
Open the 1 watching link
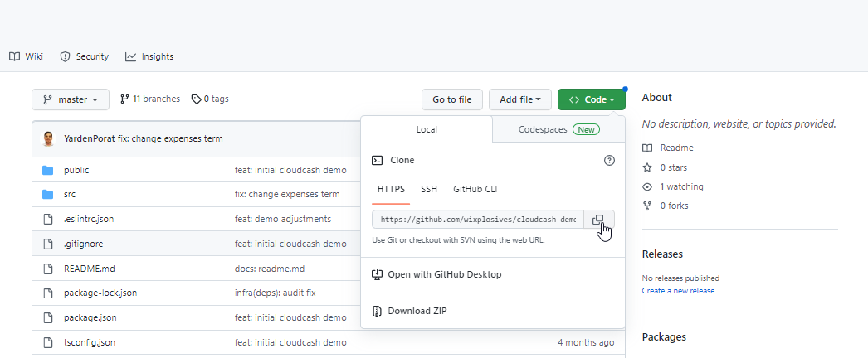673,186
